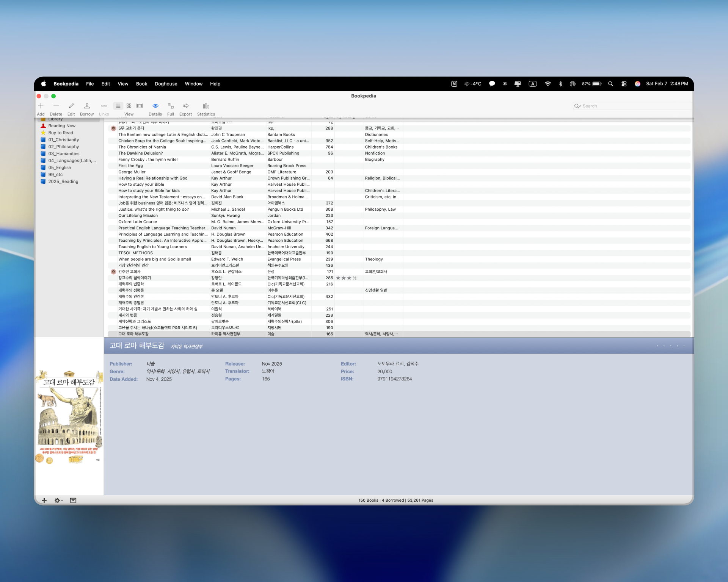Switch to list view mode
Image resolution: width=728 pixels, height=582 pixels.
(x=118, y=106)
